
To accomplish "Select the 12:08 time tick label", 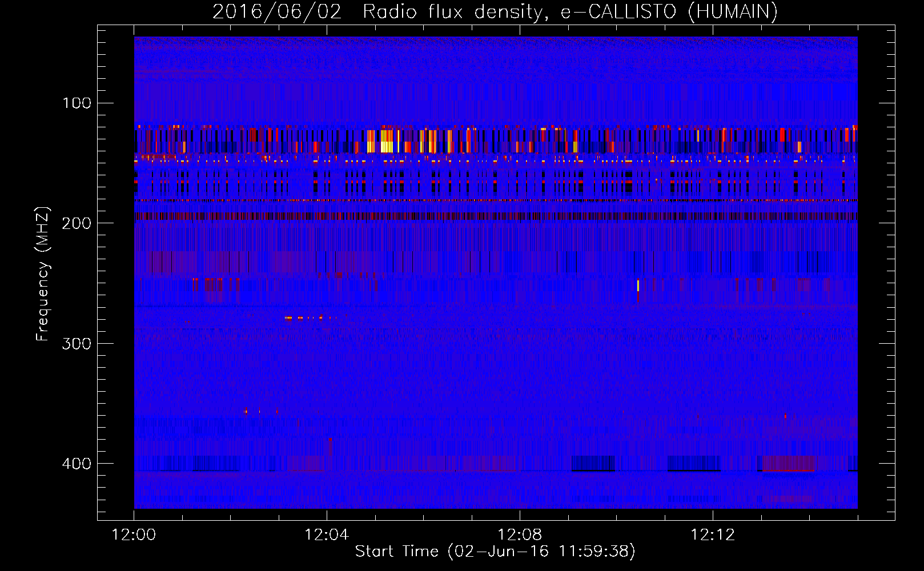I will pyautogui.click(x=520, y=535).
